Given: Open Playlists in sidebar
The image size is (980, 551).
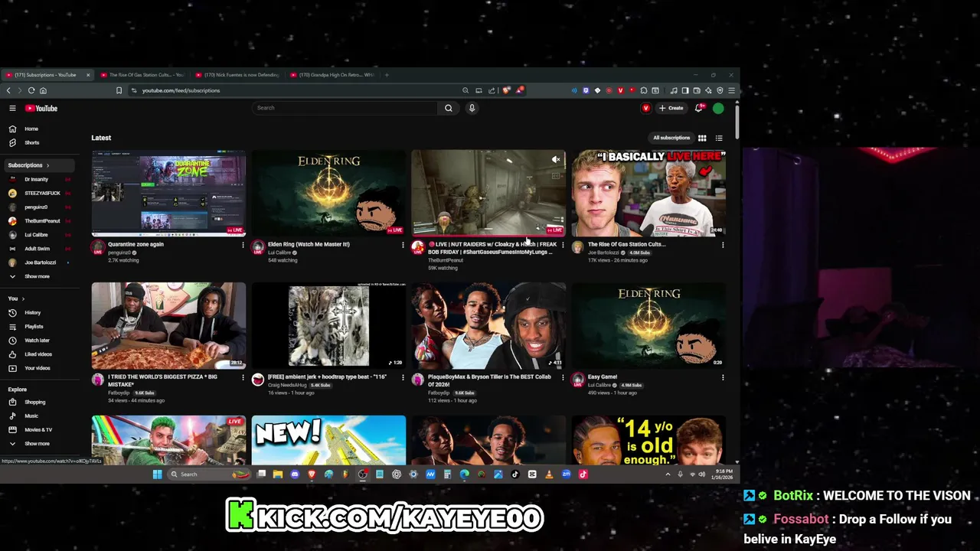Looking at the screenshot, I should tap(40, 326).
